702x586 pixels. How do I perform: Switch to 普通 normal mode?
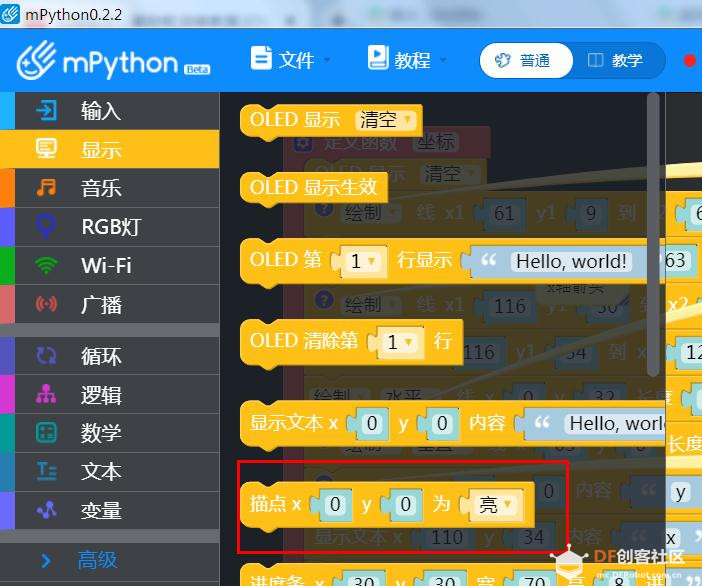point(526,60)
